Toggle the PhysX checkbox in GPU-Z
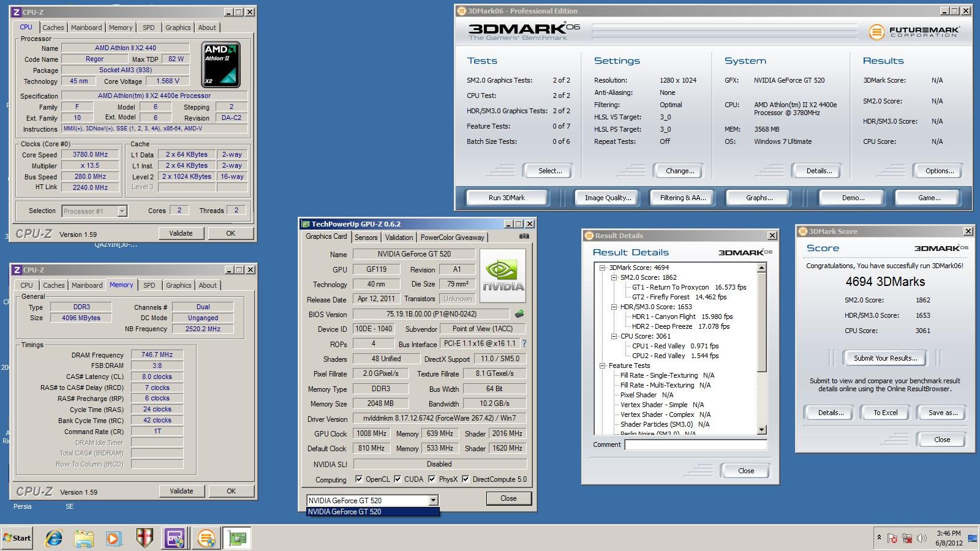This screenshot has height=551, width=980. pyautogui.click(x=432, y=479)
